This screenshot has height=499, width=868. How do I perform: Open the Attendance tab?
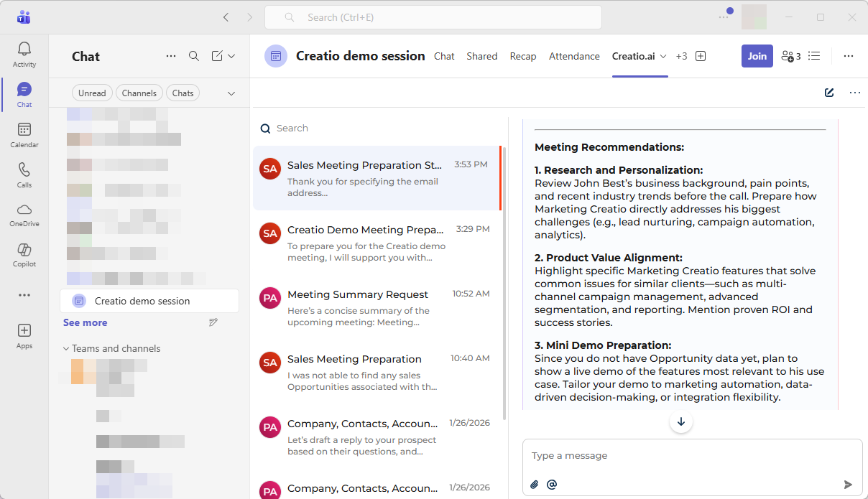click(574, 56)
